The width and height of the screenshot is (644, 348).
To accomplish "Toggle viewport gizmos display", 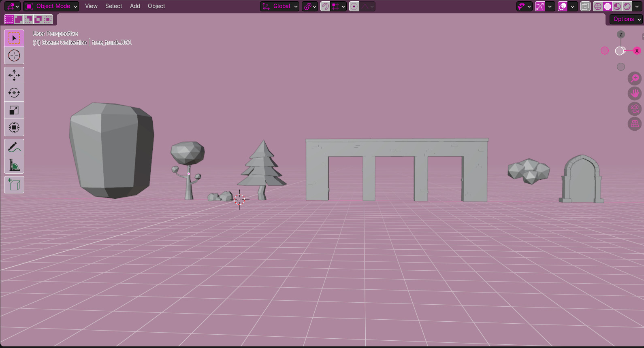I will (540, 6).
